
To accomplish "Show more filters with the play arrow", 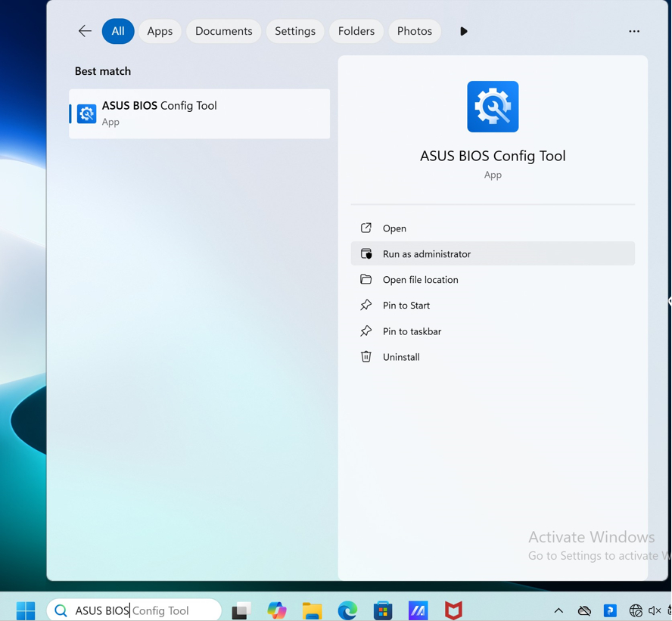I will tap(463, 31).
